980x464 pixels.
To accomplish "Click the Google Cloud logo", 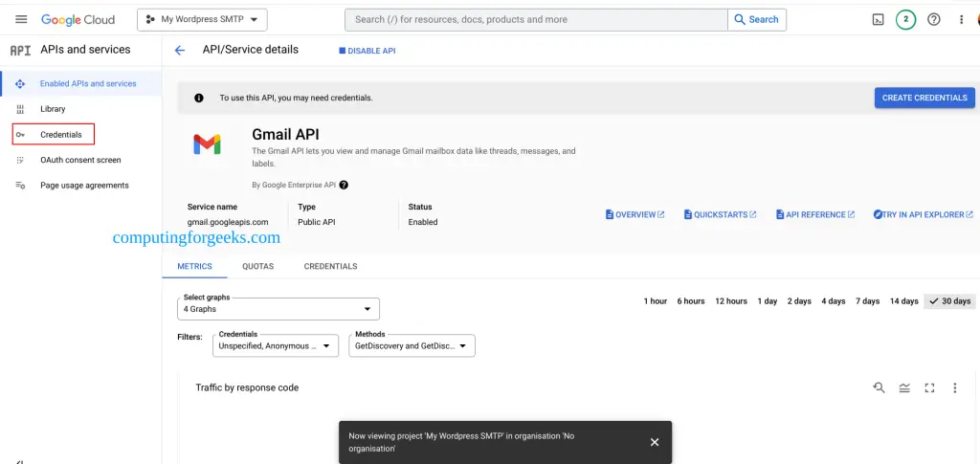I will pos(78,19).
